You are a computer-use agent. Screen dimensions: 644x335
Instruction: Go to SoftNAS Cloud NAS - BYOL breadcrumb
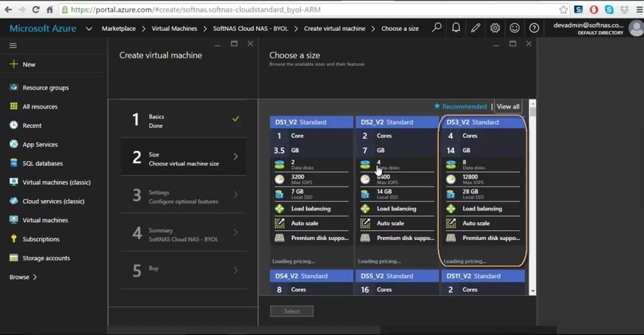tap(250, 28)
